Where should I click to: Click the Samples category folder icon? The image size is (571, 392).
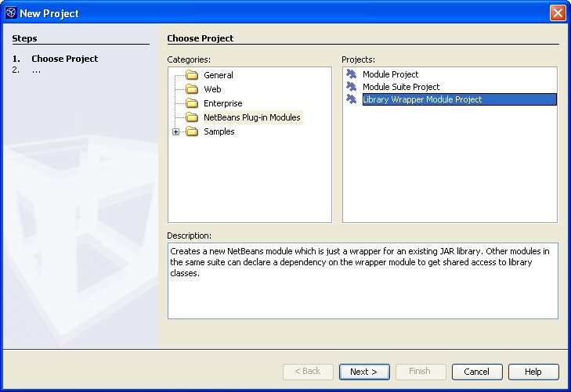point(192,131)
